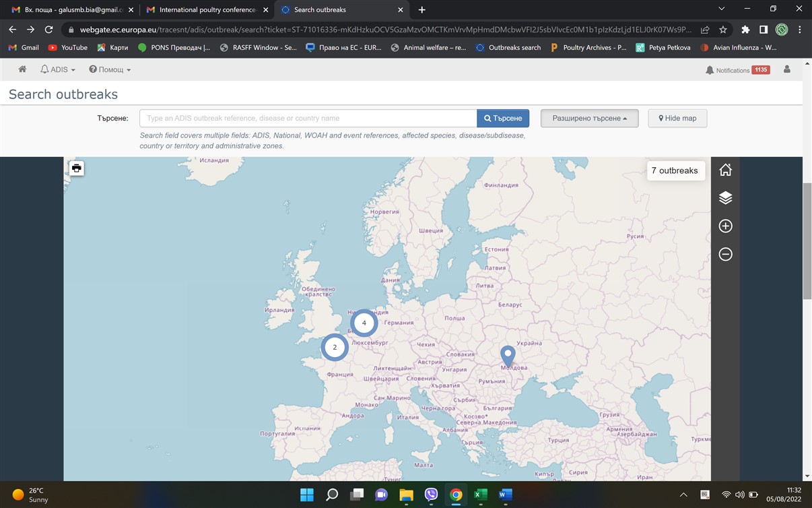812x508 pixels.
Task: Open the Avian Influenza bookmark
Action: click(739, 48)
